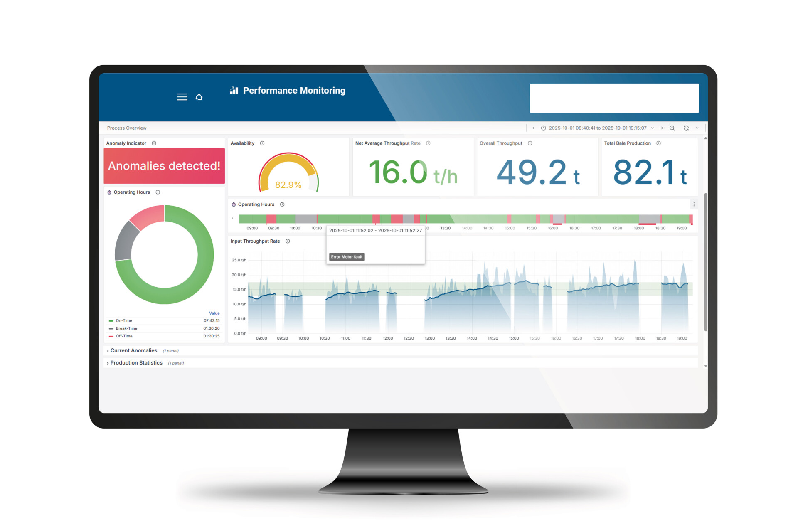Open refresh interval dropdown arrow
Image resolution: width=798 pixels, height=532 pixels.
(697, 128)
